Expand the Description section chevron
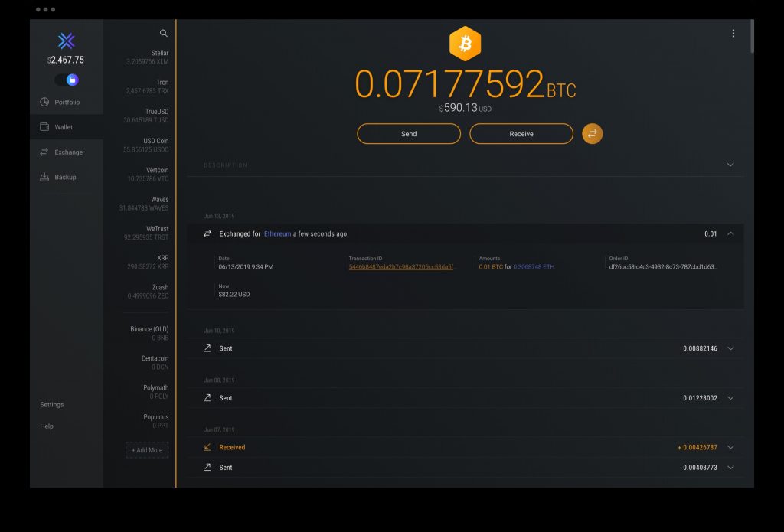The height and width of the screenshot is (532, 784). pos(730,165)
